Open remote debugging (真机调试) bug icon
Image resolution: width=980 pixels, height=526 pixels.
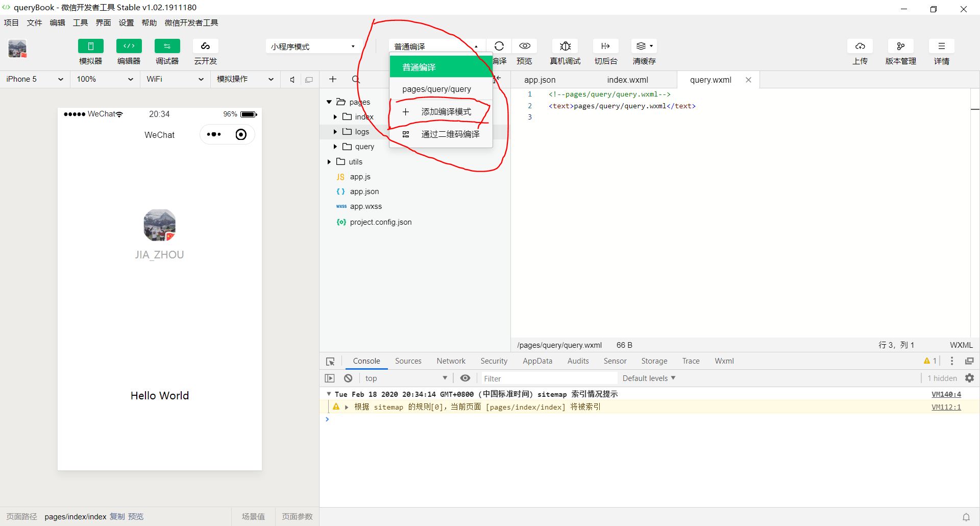point(565,46)
